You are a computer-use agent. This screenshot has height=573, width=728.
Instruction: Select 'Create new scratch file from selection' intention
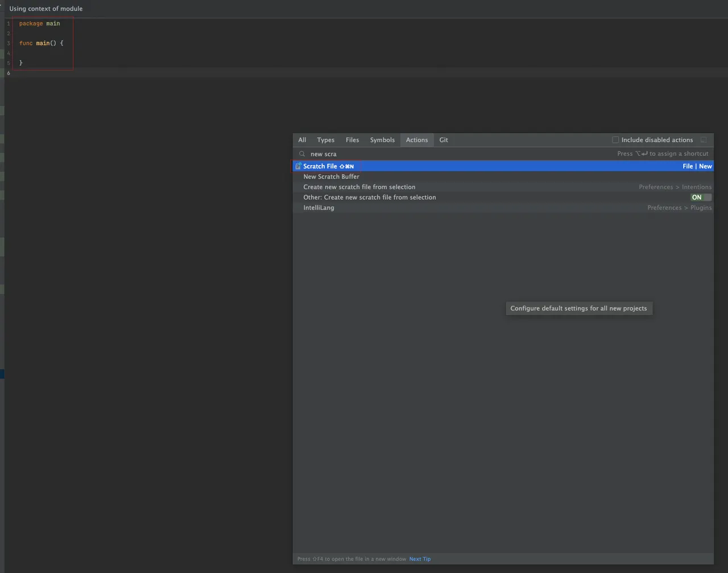pos(503,187)
